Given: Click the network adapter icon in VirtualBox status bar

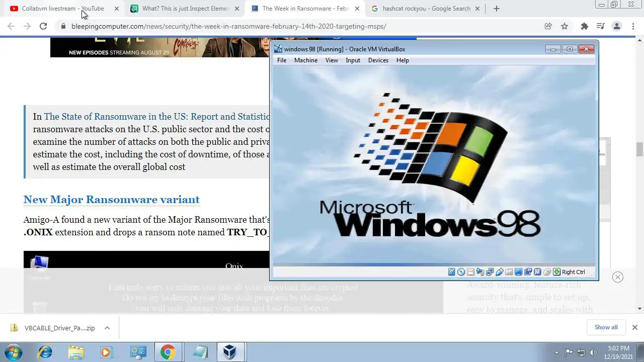Looking at the screenshot, I should tap(490, 272).
